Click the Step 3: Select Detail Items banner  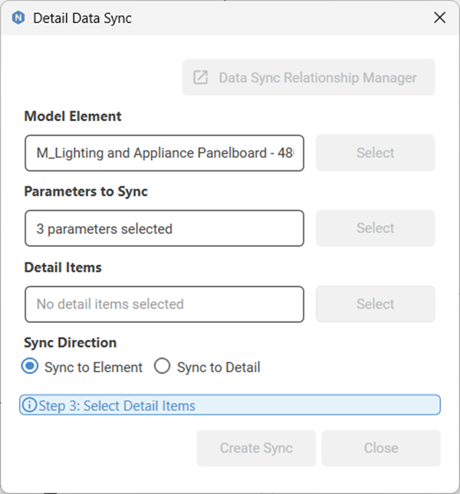(x=230, y=405)
